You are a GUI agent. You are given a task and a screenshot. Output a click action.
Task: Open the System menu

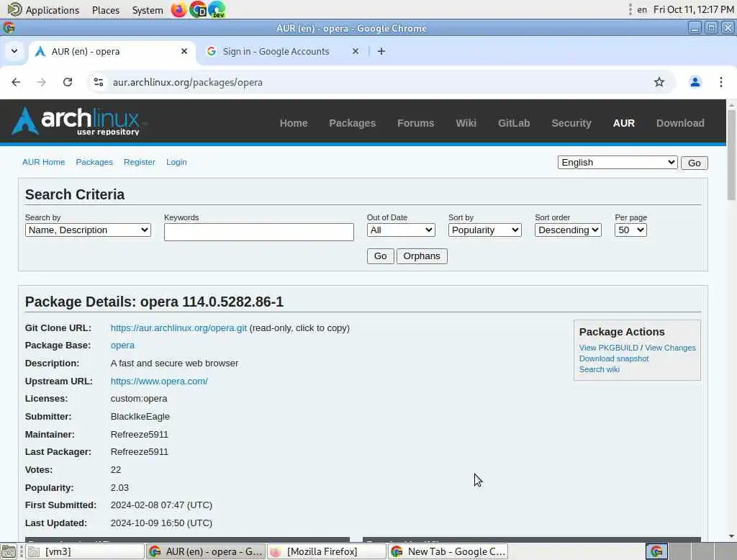(x=148, y=10)
